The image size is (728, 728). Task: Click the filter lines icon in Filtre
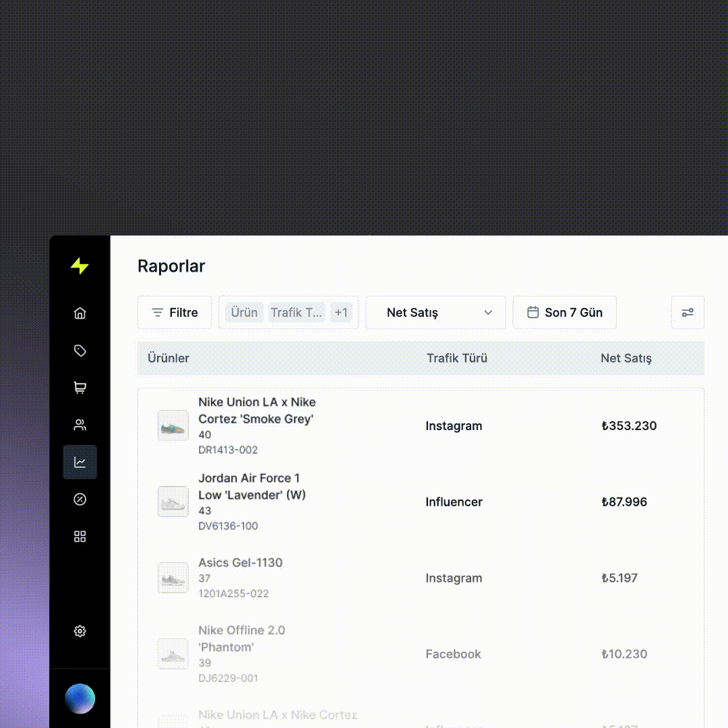[x=158, y=313]
